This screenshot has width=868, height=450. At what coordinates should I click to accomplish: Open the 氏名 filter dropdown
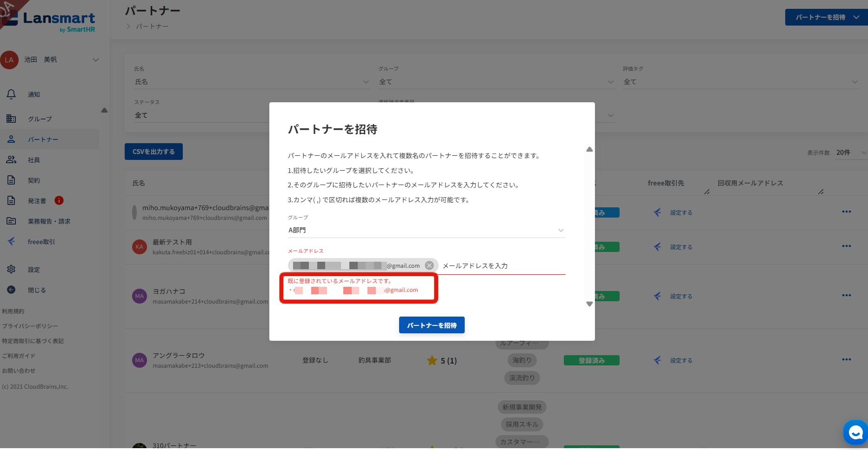click(252, 82)
